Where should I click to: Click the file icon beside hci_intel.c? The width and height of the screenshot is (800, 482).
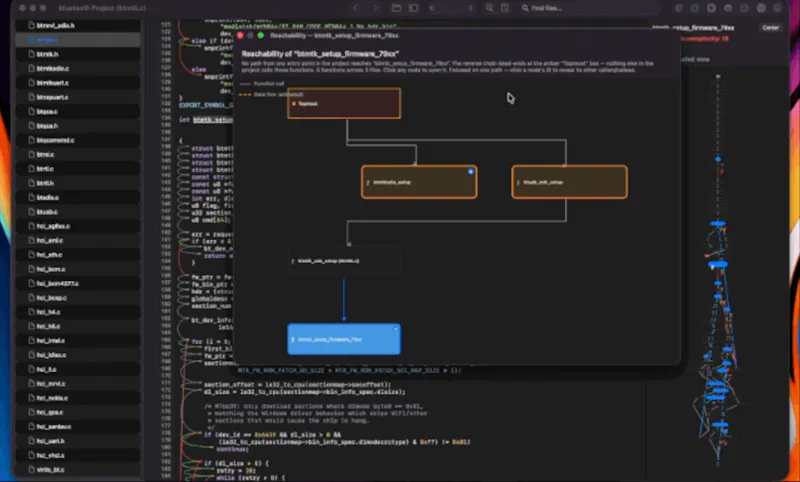click(31, 340)
